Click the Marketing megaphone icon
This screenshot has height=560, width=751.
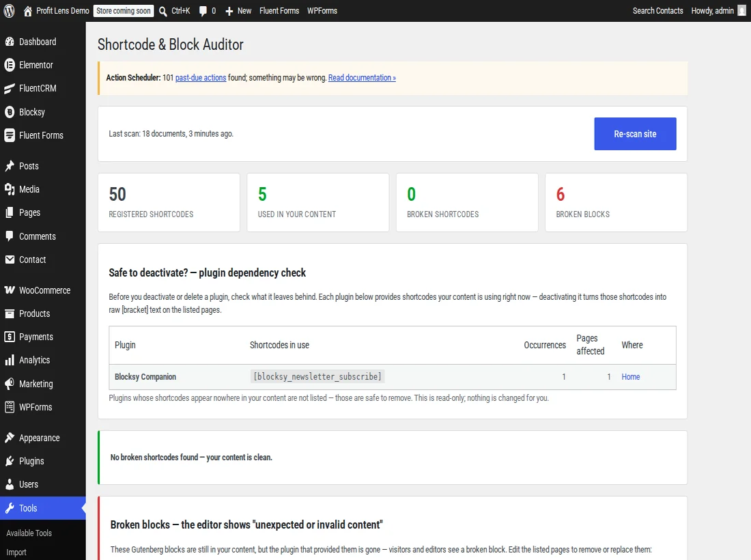pyautogui.click(x=10, y=384)
